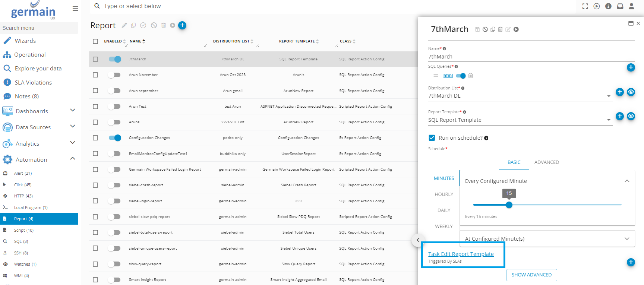Image resolution: width=644 pixels, height=285 pixels.
Task: Click the run icon in 7thMarch panel header
Action: pos(516,29)
